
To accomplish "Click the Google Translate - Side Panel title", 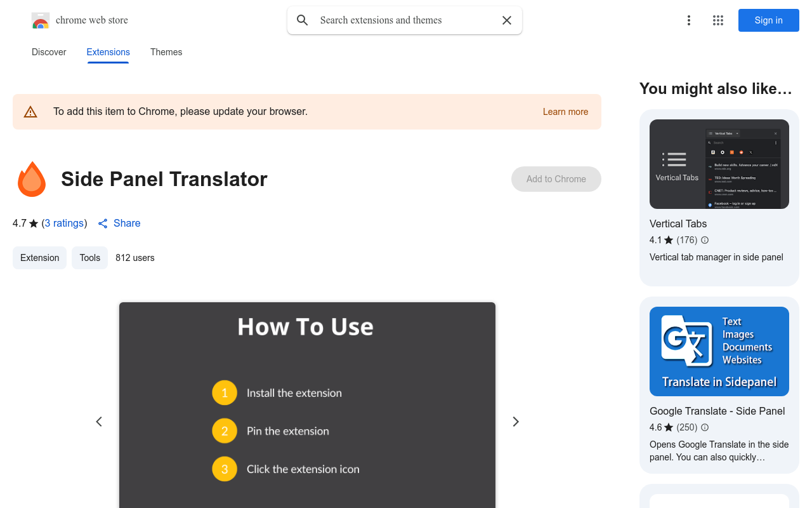I will [x=717, y=411].
